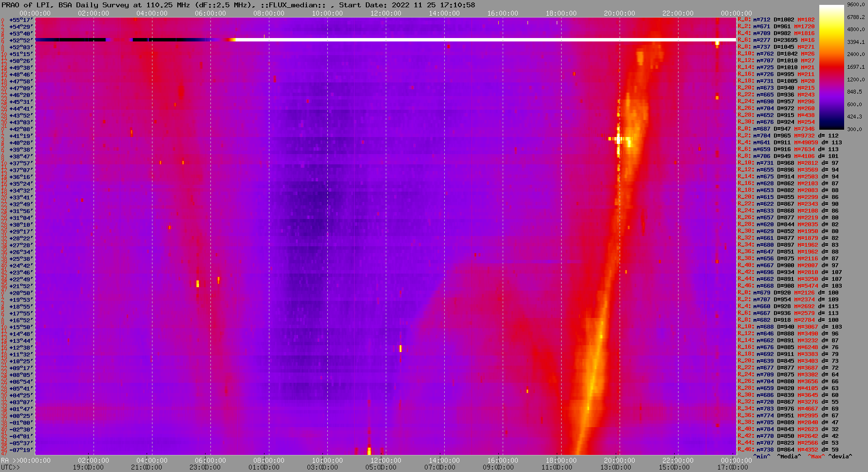Click the declination label -07°19'
Screen dimensions: 868x472
point(21,450)
